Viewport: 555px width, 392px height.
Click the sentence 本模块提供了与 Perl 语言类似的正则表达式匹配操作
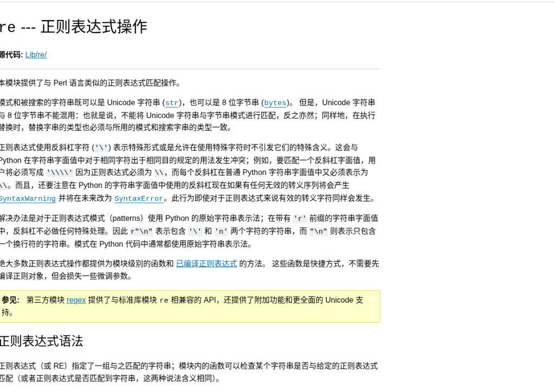[89, 83]
